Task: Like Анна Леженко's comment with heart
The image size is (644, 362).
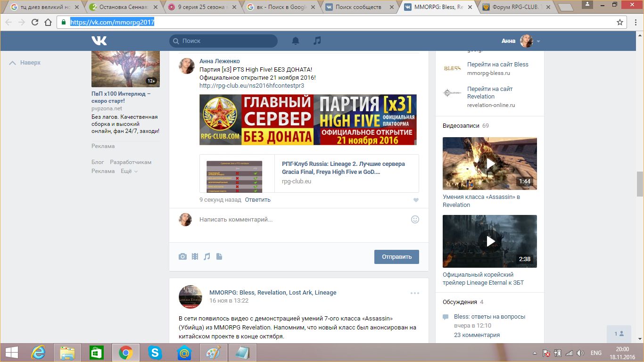Action: [x=416, y=200]
